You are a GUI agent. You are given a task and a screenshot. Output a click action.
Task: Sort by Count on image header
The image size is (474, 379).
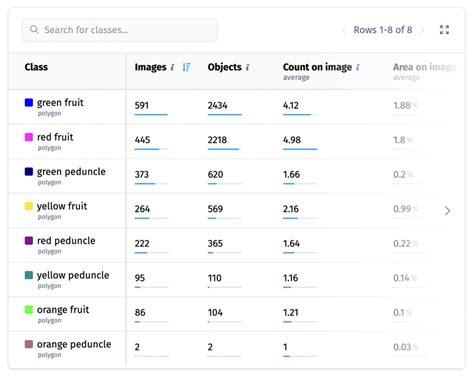pyautogui.click(x=317, y=67)
